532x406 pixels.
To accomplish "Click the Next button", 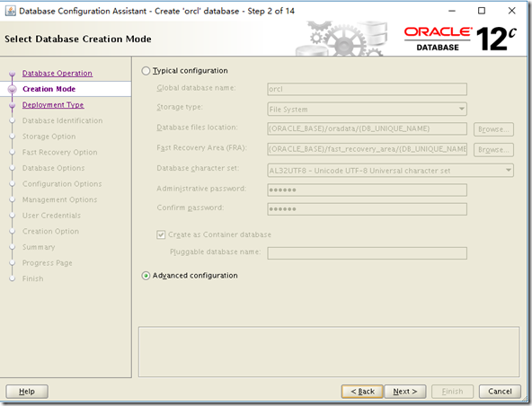I will pos(405,392).
